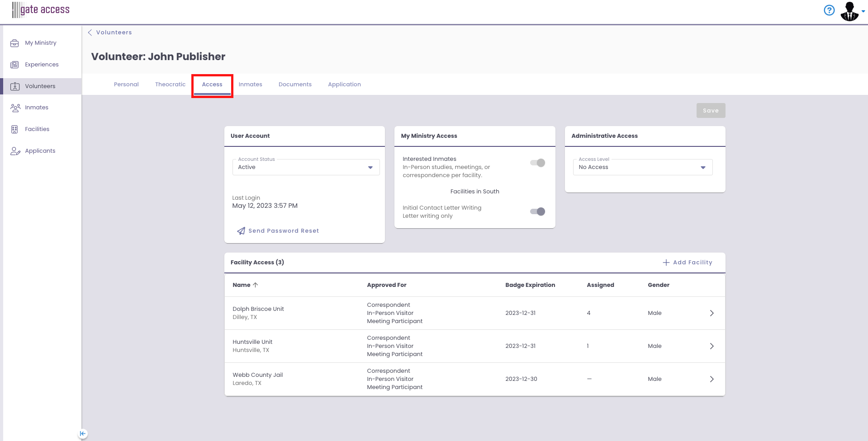868x441 pixels.
Task: Open Experiences in the sidebar
Action: click(x=42, y=65)
